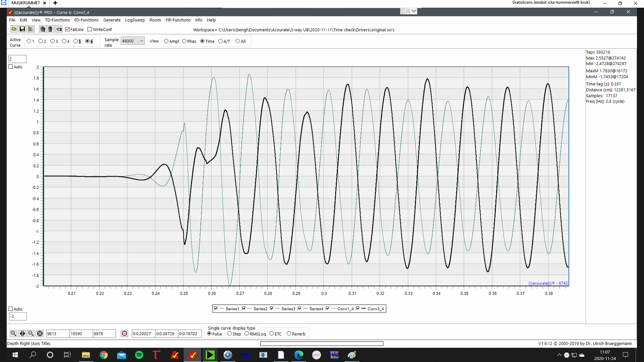Select active curve 3
Viewport: 644px width, 362px height.
(x=53, y=41)
